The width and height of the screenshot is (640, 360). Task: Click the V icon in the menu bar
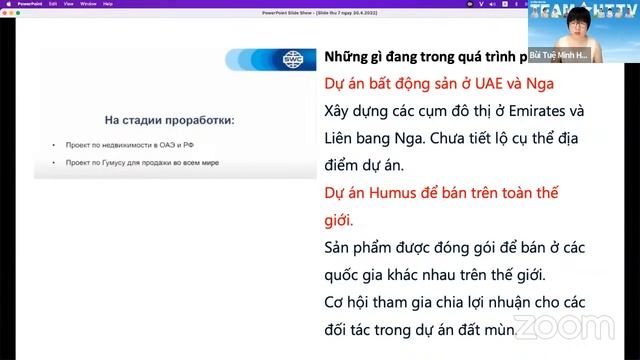click(x=481, y=4)
